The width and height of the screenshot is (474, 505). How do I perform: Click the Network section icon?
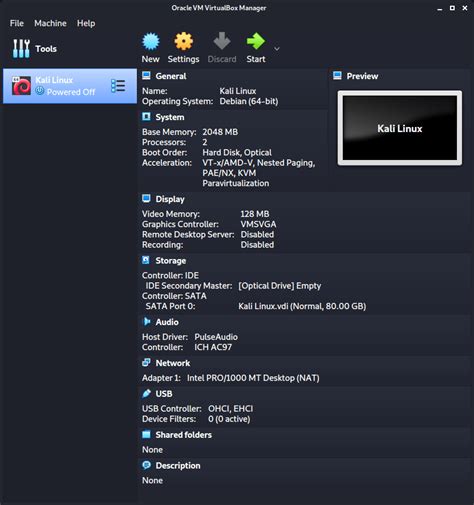click(146, 363)
